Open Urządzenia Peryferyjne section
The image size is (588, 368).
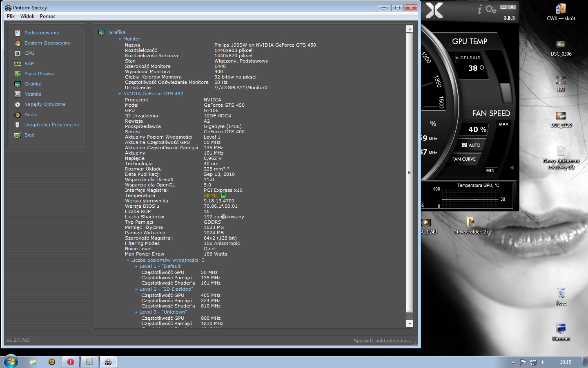[52, 125]
